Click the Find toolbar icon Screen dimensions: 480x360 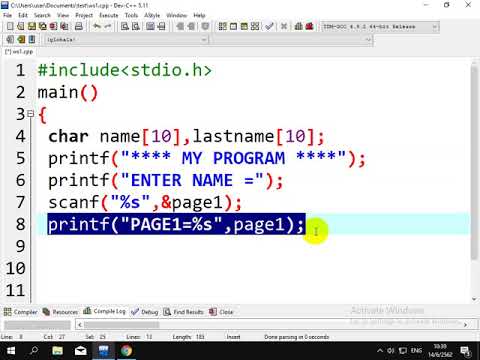[125, 26]
